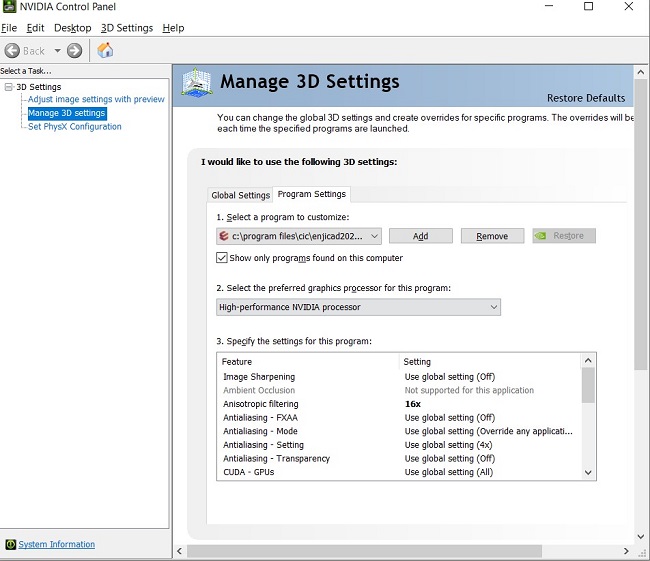Viewport: 650px width, 561px height.
Task: Select the Antialiasing - FXAA row
Action: click(x=398, y=418)
